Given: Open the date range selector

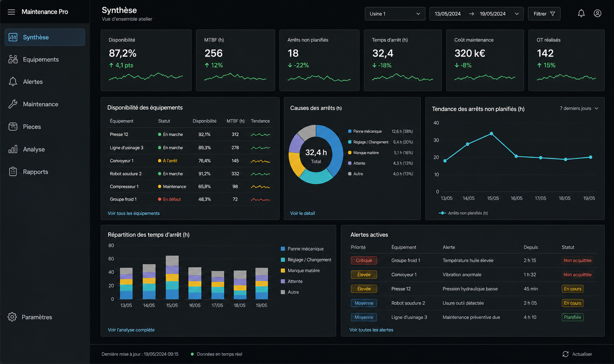Looking at the screenshot, I should pyautogui.click(x=476, y=14).
